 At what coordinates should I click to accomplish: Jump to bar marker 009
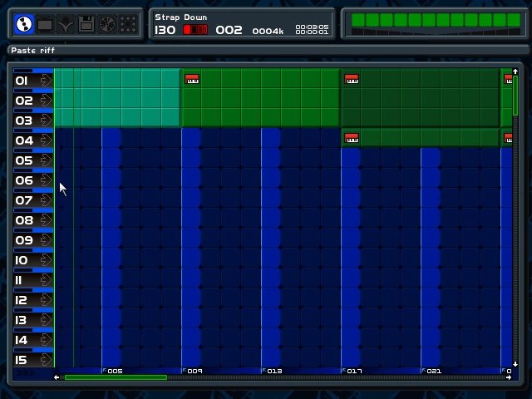192,371
